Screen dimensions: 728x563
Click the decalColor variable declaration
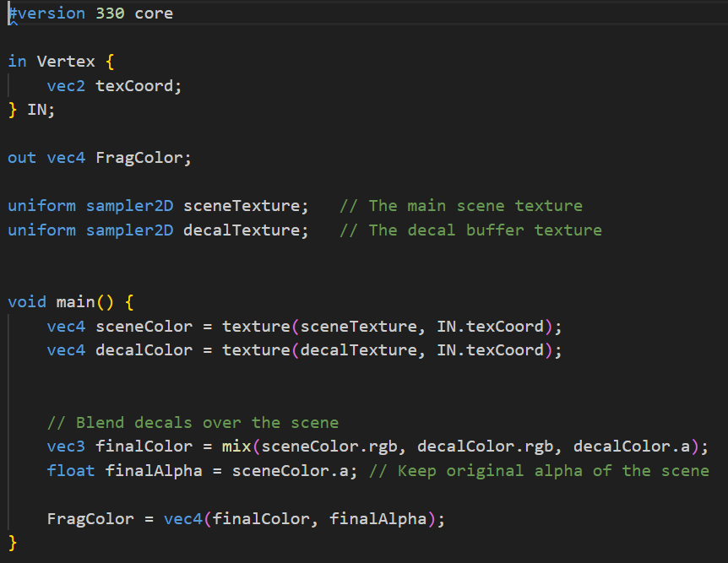click(x=144, y=350)
